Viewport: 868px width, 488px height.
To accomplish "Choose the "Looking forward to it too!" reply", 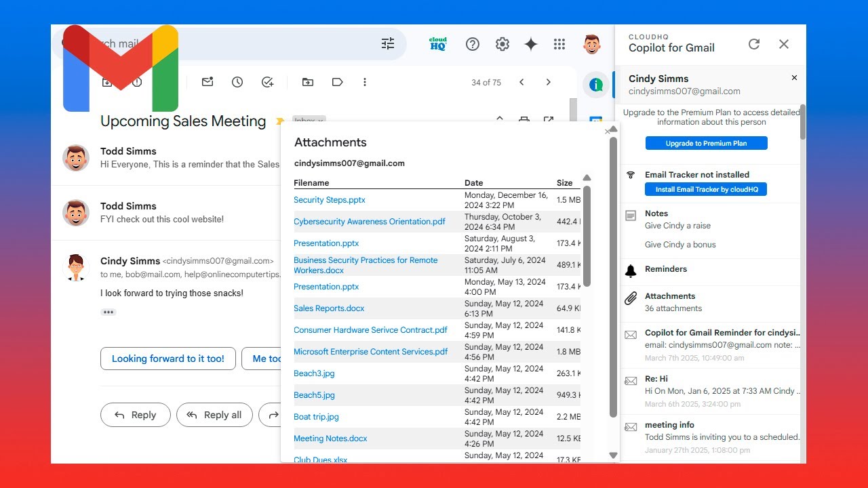I will [168, 359].
